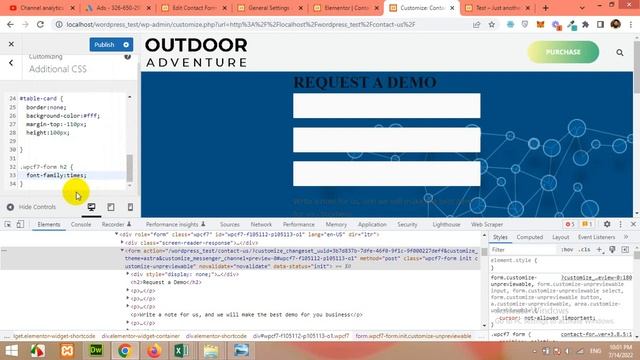Click the PURCHASE button in preview
Viewport: 640px width, 360px height.
(x=563, y=52)
